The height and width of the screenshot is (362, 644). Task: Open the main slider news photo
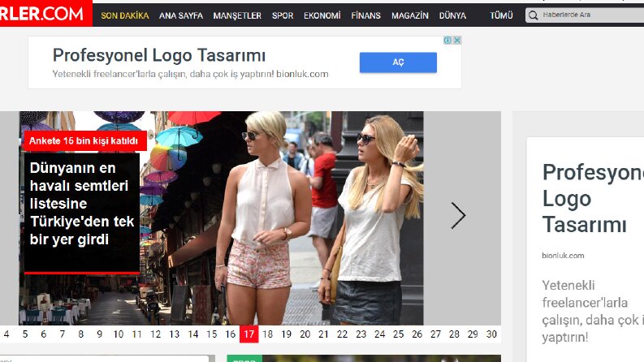click(221, 218)
